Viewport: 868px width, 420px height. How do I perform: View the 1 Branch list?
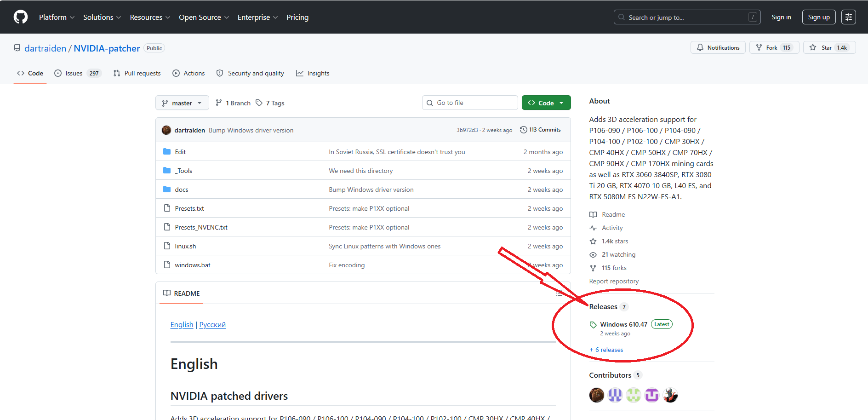(x=233, y=103)
